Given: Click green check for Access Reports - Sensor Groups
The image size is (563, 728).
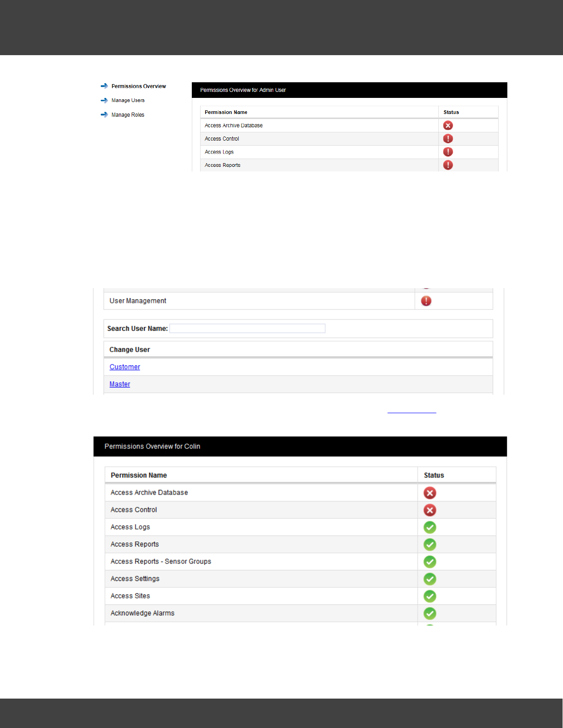Looking at the screenshot, I should pyautogui.click(x=430, y=562).
